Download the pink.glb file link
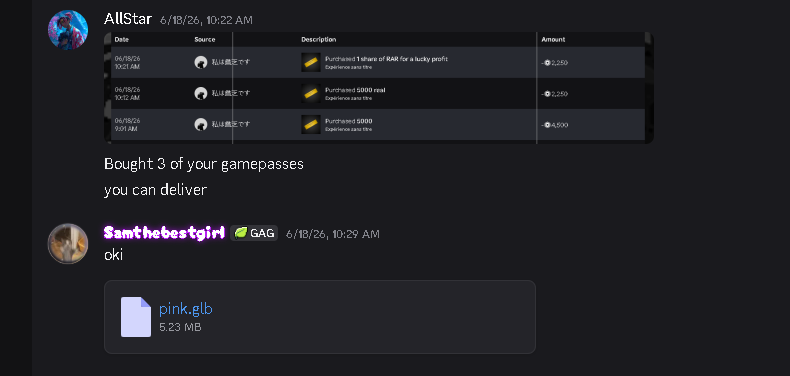Screen dimensions: 790x376 pyautogui.click(x=186, y=309)
